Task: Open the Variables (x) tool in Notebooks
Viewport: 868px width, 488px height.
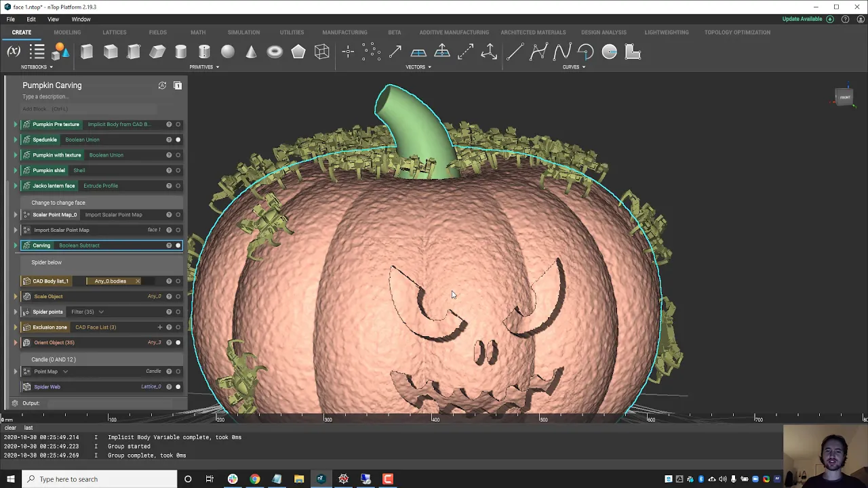Action: pyautogui.click(x=14, y=52)
